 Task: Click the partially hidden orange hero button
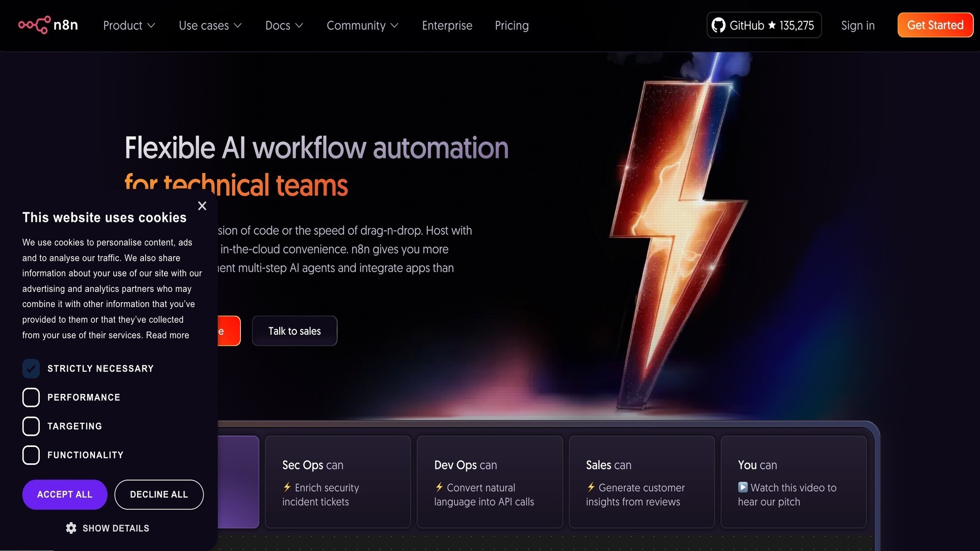[229, 331]
